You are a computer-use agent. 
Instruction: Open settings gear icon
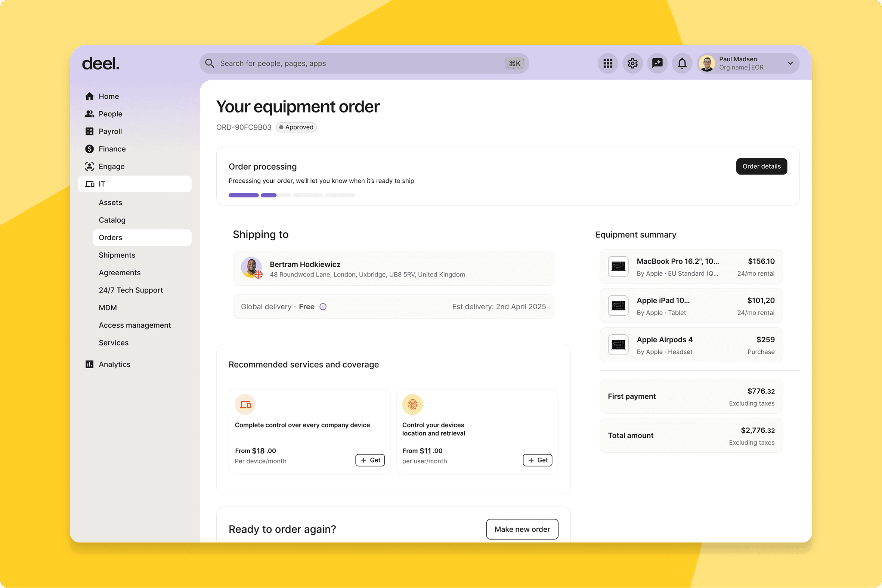pos(632,64)
